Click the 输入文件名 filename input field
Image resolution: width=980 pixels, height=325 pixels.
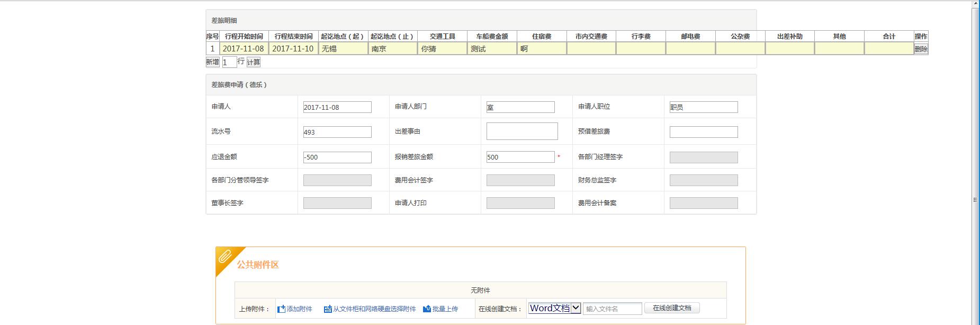[613, 309]
